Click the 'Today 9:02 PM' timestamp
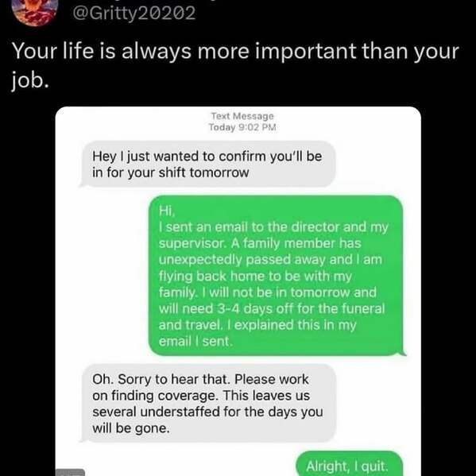 [x=242, y=127]
